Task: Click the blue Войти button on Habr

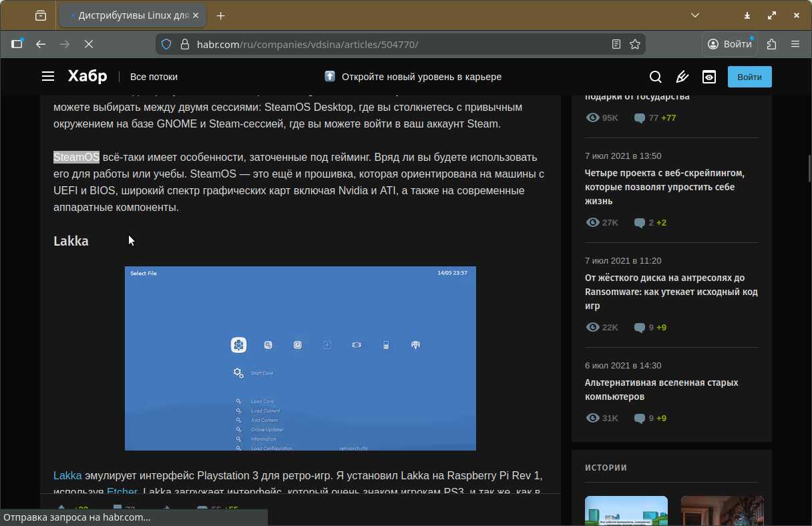Action: [749, 77]
